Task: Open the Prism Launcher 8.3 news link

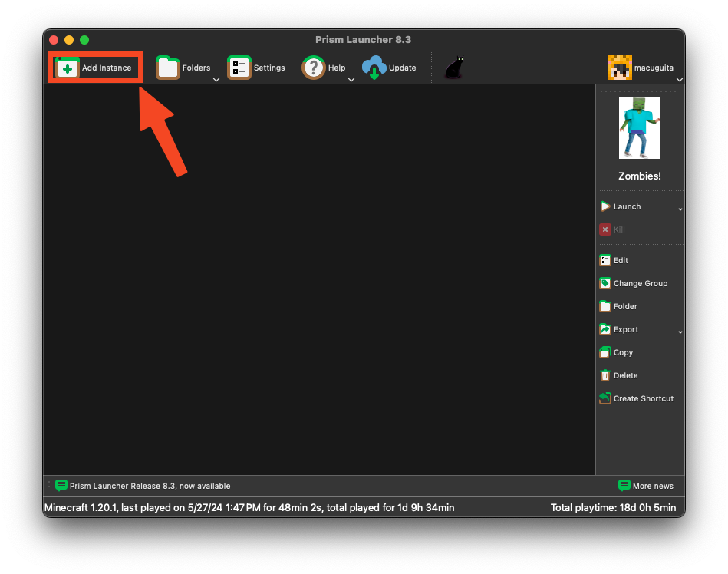Action: point(150,486)
